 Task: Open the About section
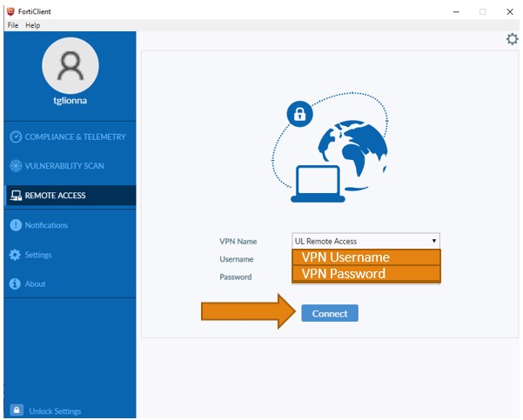[70, 283]
